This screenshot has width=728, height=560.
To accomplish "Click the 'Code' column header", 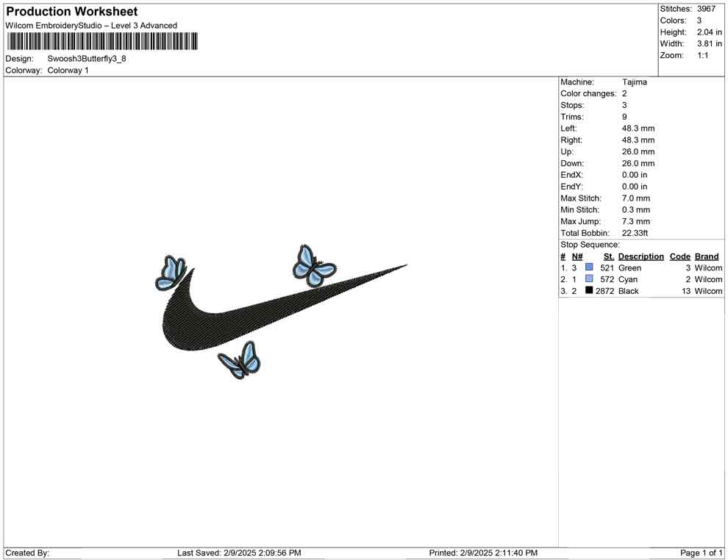I will 680,256.
